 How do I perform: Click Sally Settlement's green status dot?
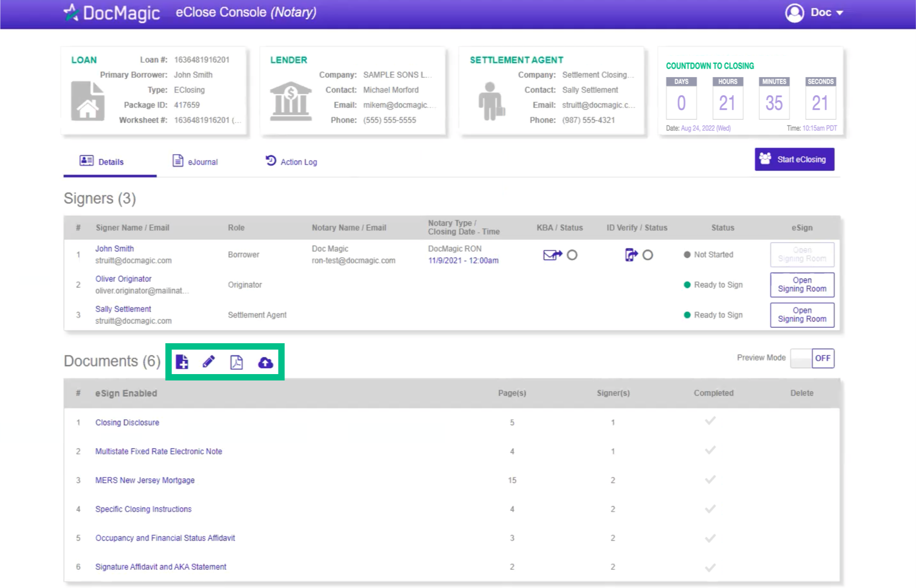(687, 315)
